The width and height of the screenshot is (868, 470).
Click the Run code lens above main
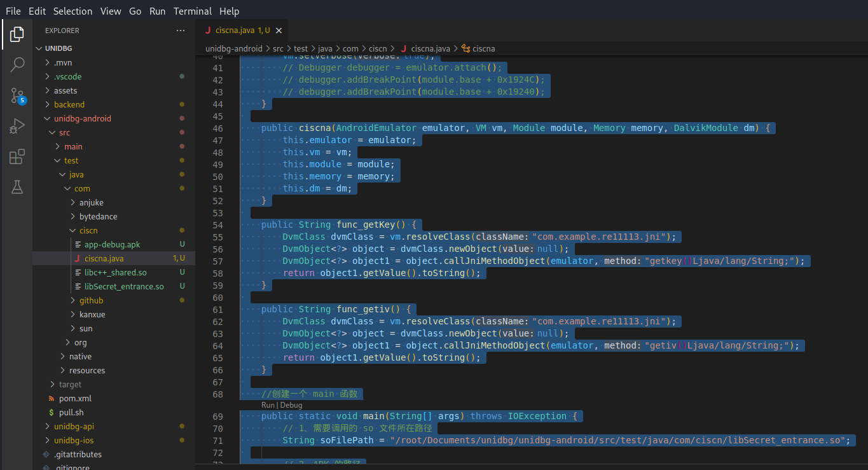click(x=268, y=405)
